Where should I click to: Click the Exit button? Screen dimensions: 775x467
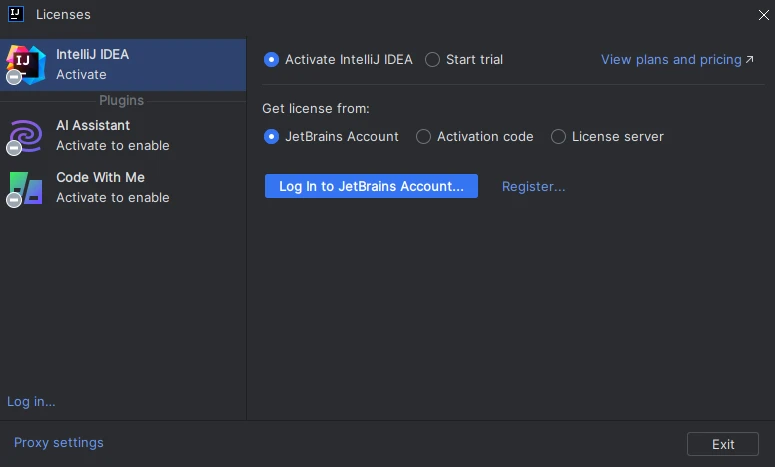(x=723, y=444)
